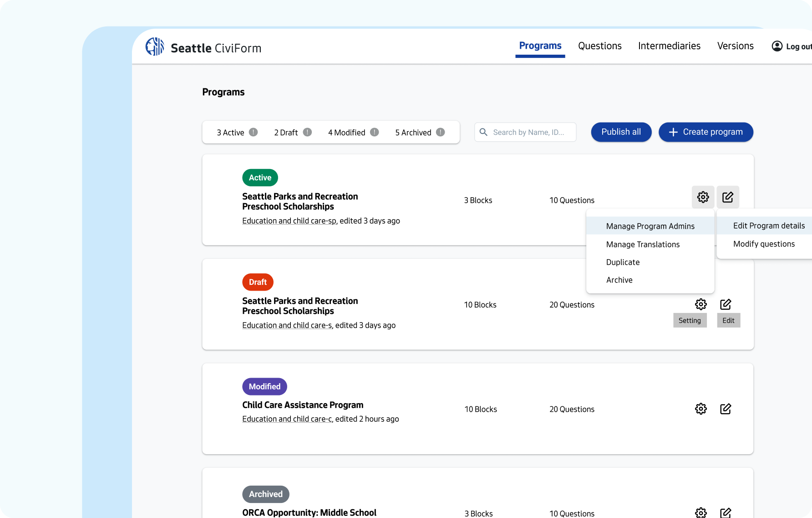Click the Edit pencil on draft Preschool Scholarships

click(726, 304)
